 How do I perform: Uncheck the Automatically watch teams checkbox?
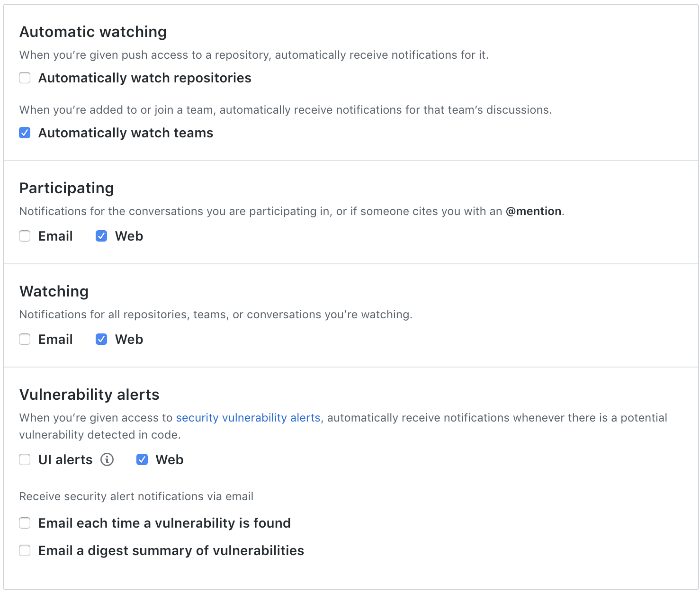pos(25,133)
